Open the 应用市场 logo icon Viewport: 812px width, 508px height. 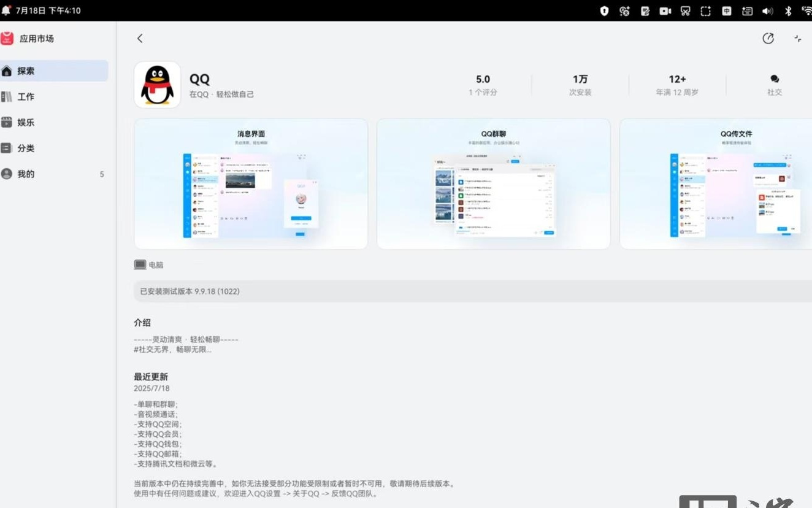7,38
